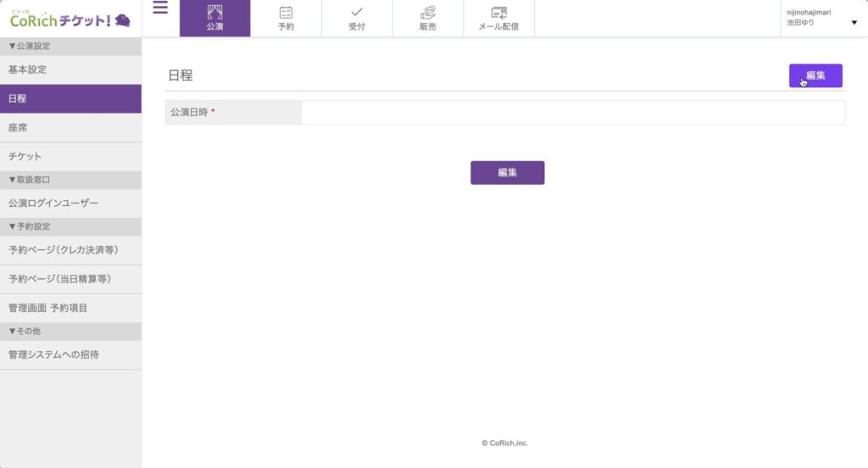Open the user account dropdown arrow

854,23
